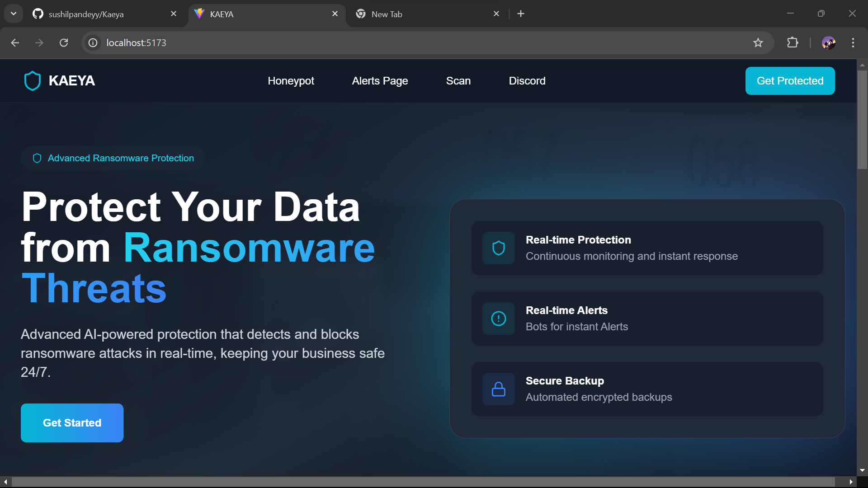Go to the Alerts Page link

click(x=380, y=81)
